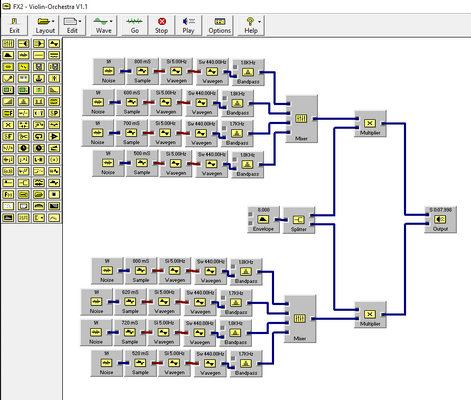
Task: Select the top Mixer module icon
Action: click(x=301, y=118)
